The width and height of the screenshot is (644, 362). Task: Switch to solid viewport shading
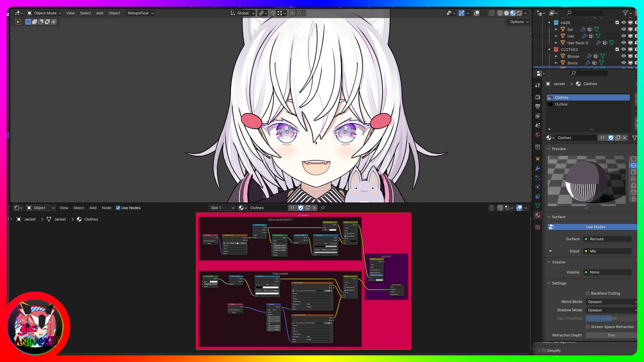pos(506,13)
